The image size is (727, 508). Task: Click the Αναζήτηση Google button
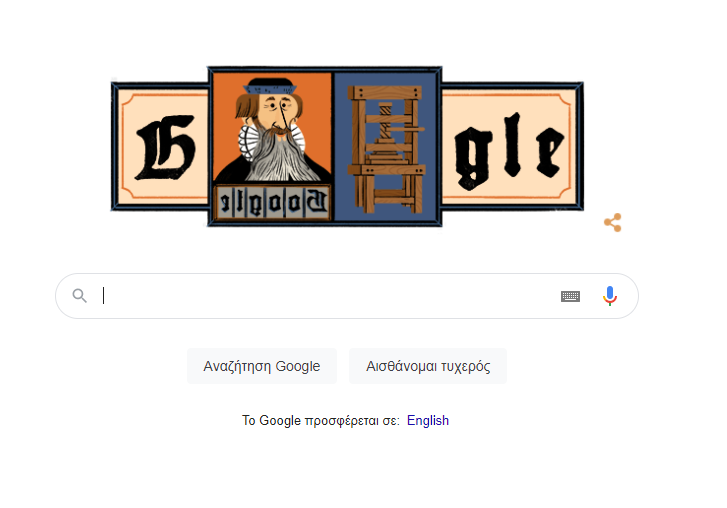point(261,366)
